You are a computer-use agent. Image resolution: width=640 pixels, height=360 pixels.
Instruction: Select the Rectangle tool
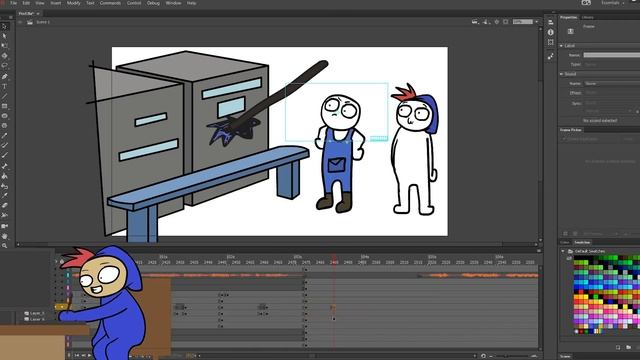tap(4, 106)
